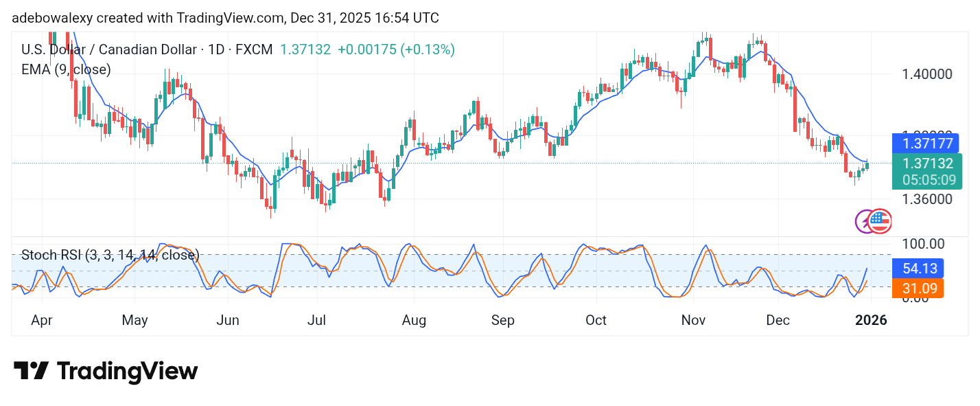
Task: Click the 2026 label on the time axis
Action: click(872, 320)
